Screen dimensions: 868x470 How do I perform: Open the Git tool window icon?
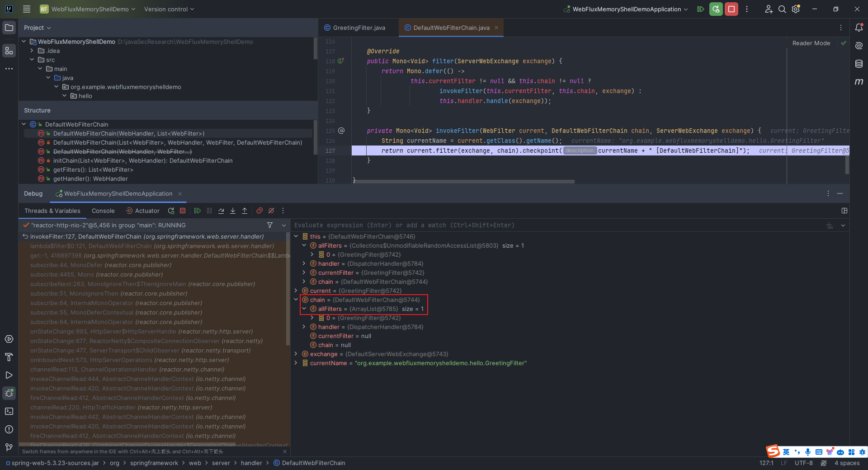9,447
